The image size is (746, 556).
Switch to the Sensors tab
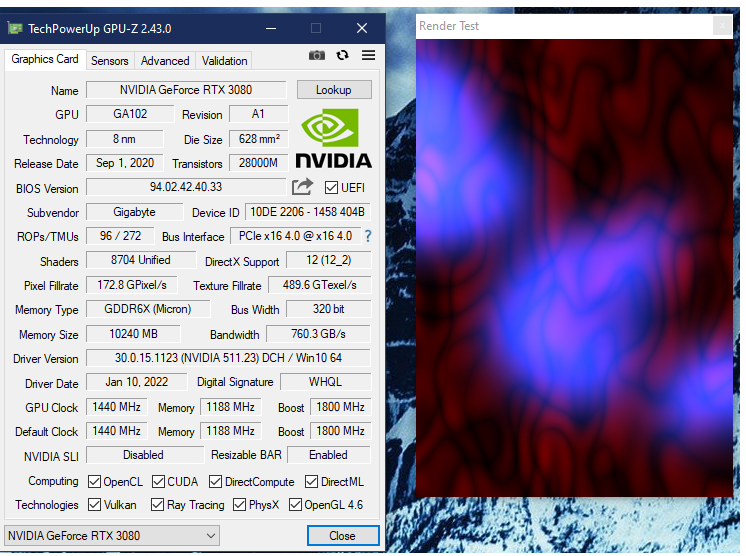pos(110,61)
